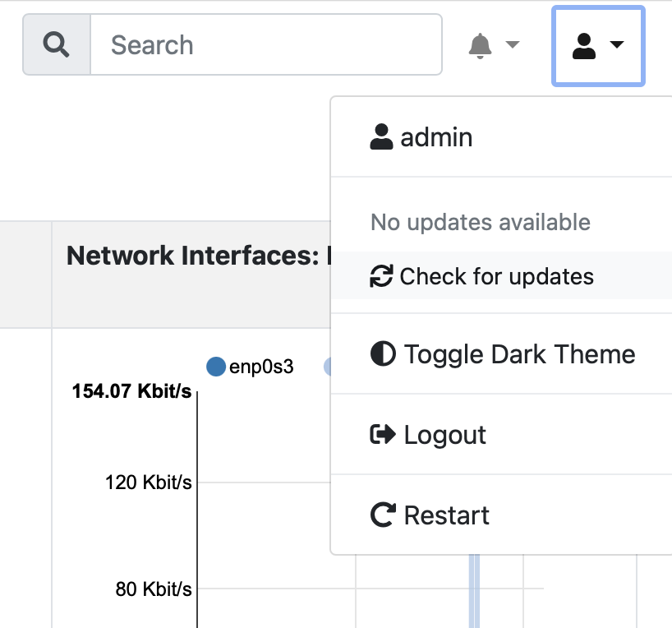Click the magnifying glass search icon
This screenshot has width=672, height=628.
(56, 44)
